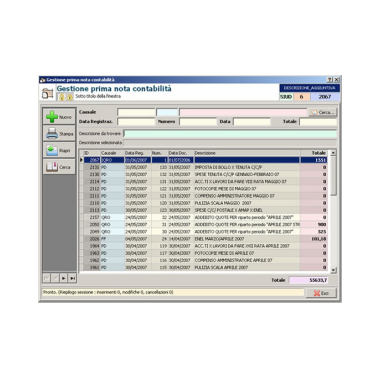Click the Esci button with red X

(321, 293)
